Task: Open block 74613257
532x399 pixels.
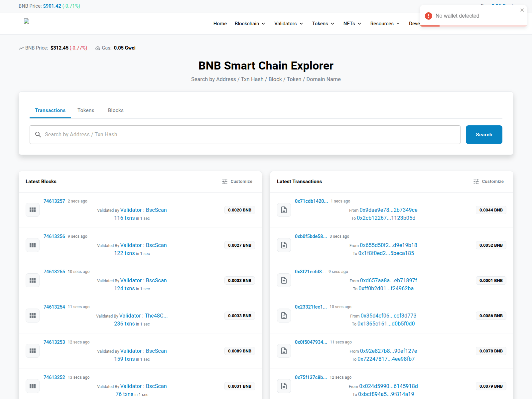Action: click(x=54, y=201)
